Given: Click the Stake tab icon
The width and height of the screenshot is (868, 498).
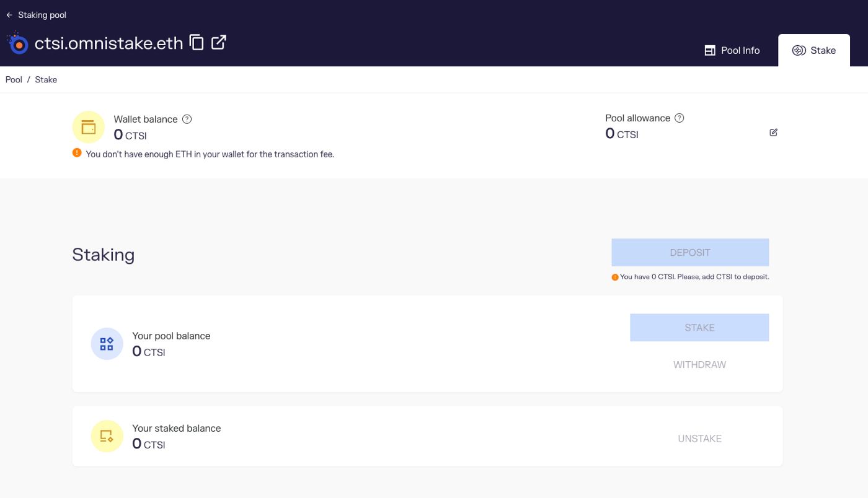Looking at the screenshot, I should (799, 51).
